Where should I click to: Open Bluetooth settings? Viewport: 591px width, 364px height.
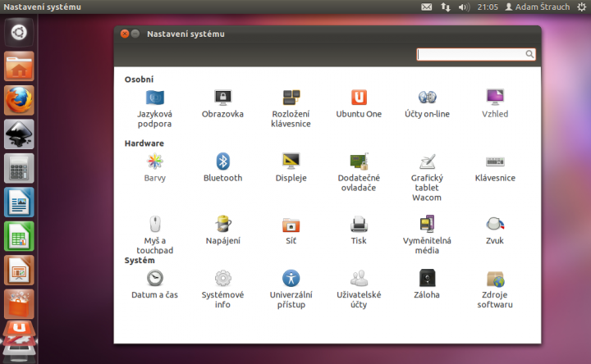222,168
